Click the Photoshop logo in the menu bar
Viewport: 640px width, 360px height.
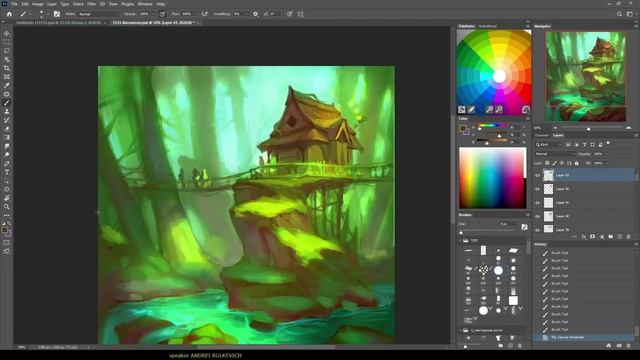click(x=4, y=4)
